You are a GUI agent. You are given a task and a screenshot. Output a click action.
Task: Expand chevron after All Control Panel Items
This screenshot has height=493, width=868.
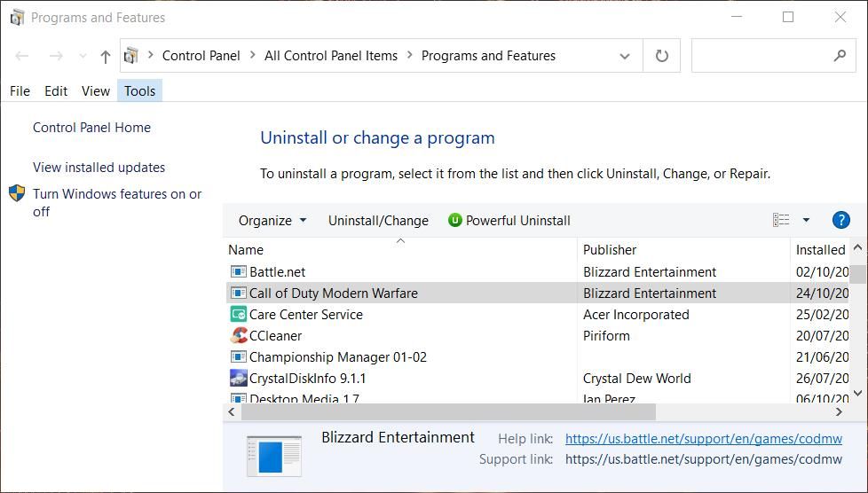pos(410,55)
